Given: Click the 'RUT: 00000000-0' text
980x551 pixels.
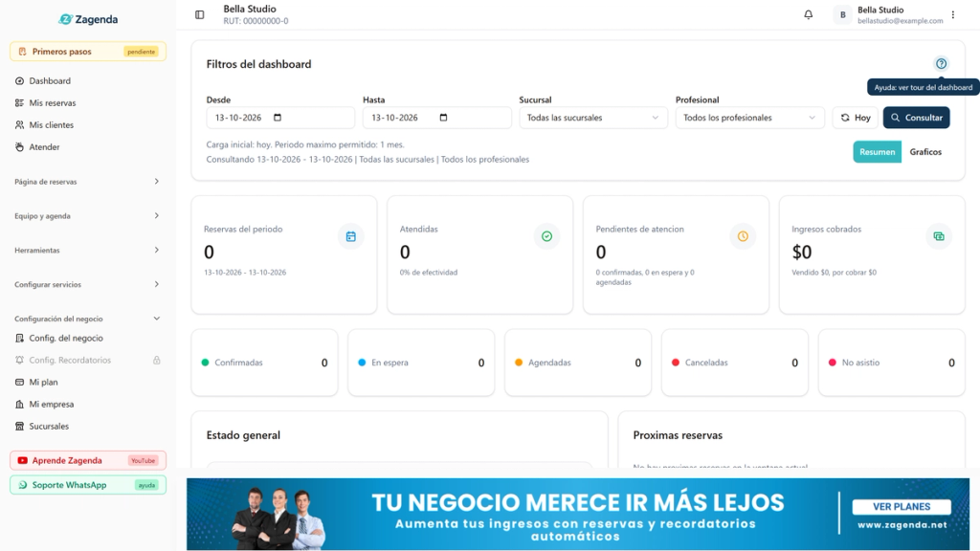Looking at the screenshot, I should (256, 21).
